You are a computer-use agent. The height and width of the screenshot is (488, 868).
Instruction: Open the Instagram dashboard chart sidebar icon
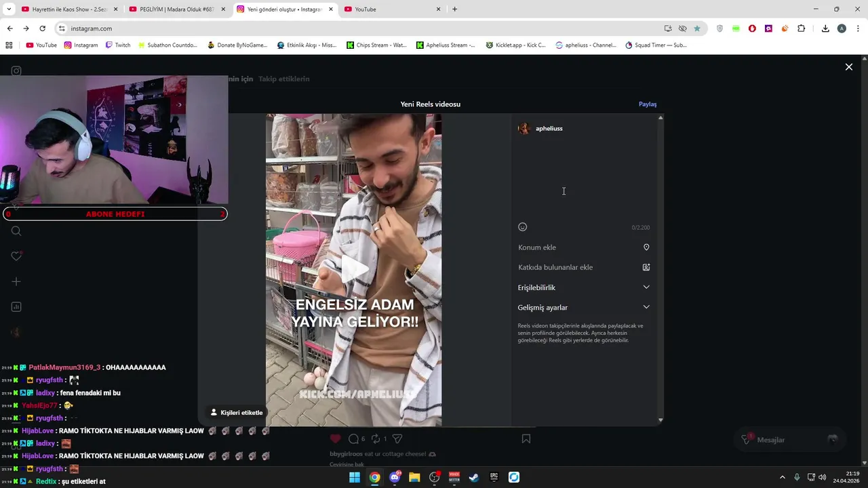(16, 307)
